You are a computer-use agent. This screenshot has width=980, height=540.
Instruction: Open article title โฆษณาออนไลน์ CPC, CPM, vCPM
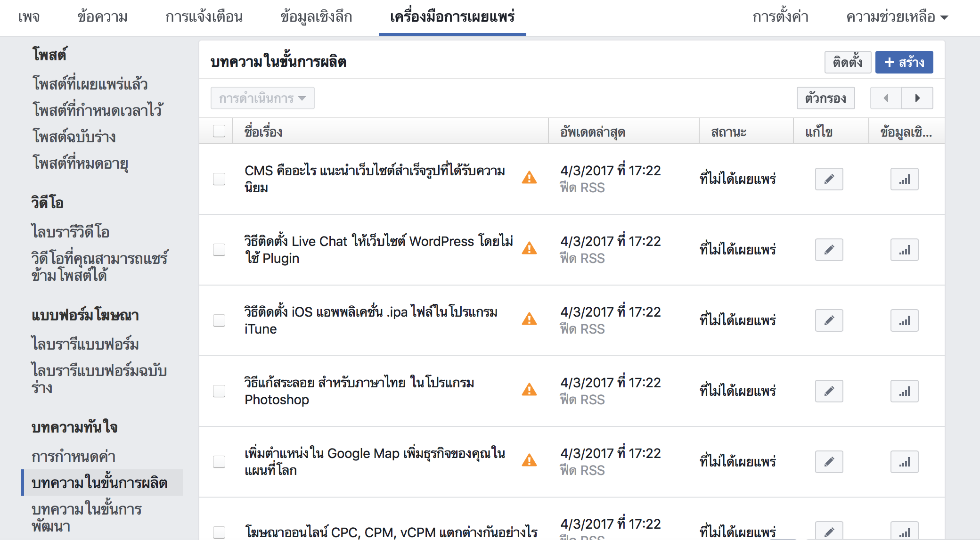[391, 532]
